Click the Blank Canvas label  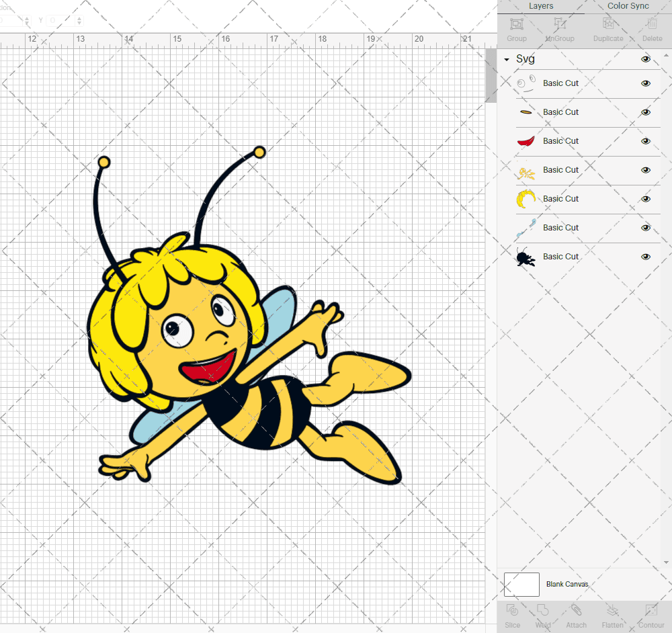pyautogui.click(x=567, y=584)
